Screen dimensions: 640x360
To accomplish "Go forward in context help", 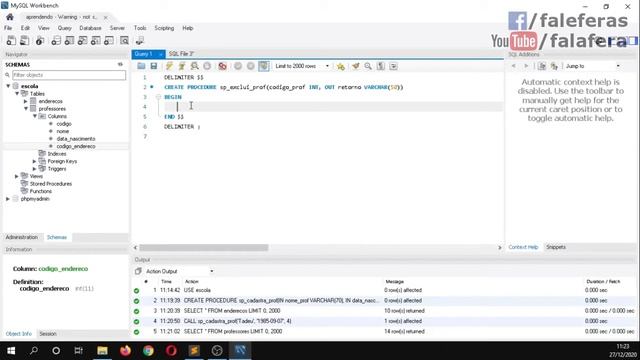I will [526, 66].
